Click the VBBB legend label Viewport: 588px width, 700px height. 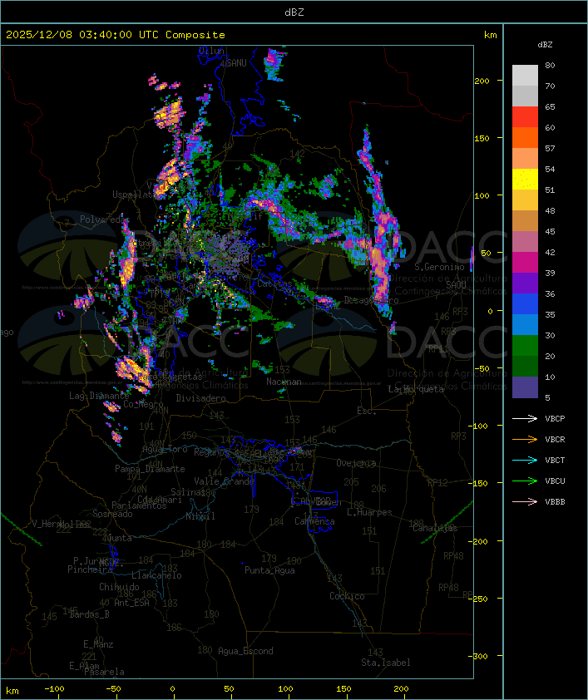click(x=555, y=502)
